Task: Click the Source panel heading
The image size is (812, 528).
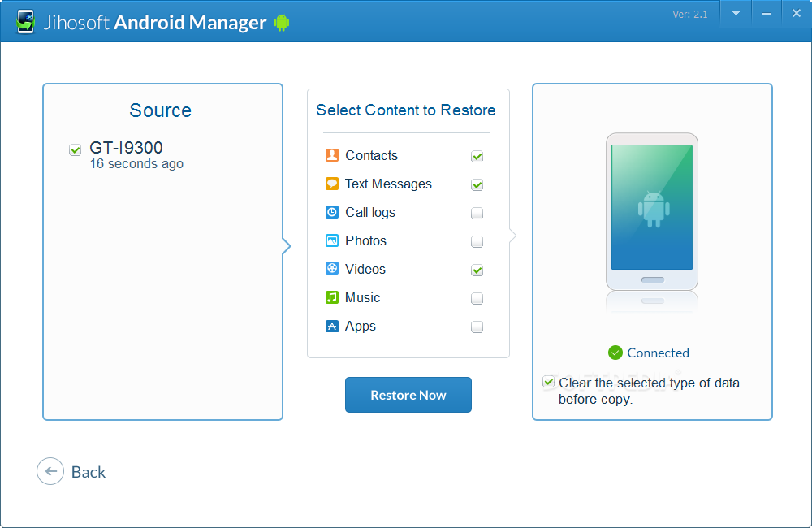Action: 161,110
